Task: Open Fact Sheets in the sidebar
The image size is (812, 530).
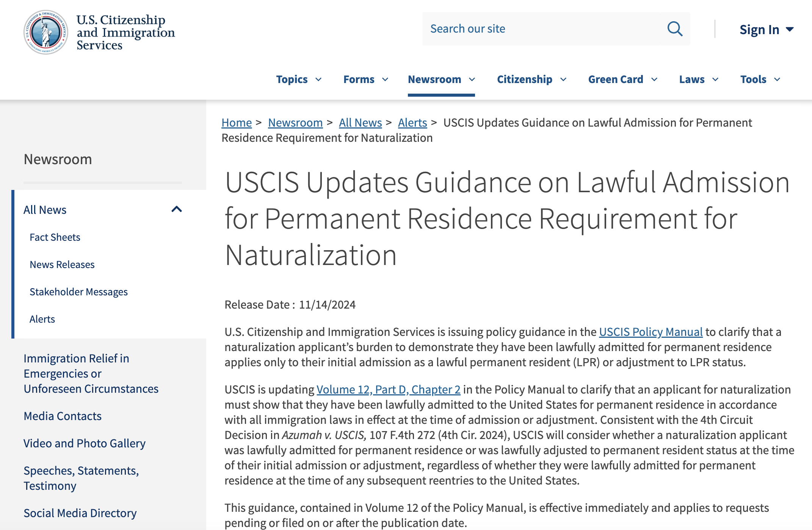Action: coord(55,237)
